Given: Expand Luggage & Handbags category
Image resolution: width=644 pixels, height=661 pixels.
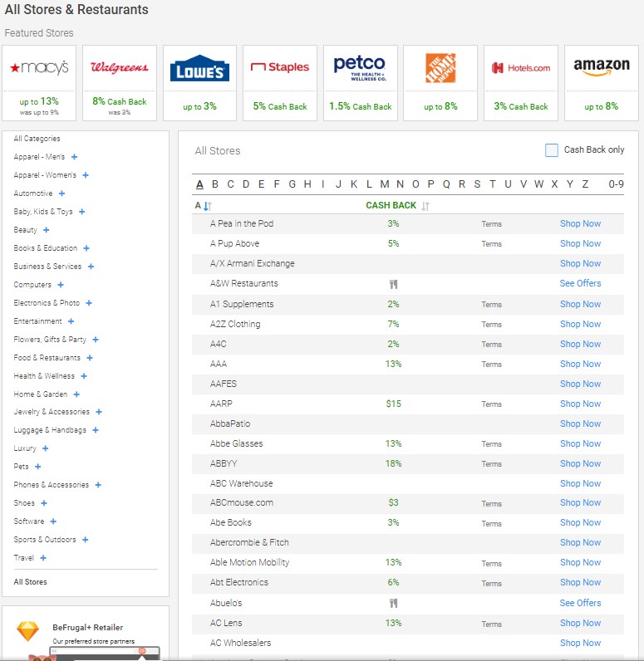Looking at the screenshot, I should pyautogui.click(x=96, y=430).
